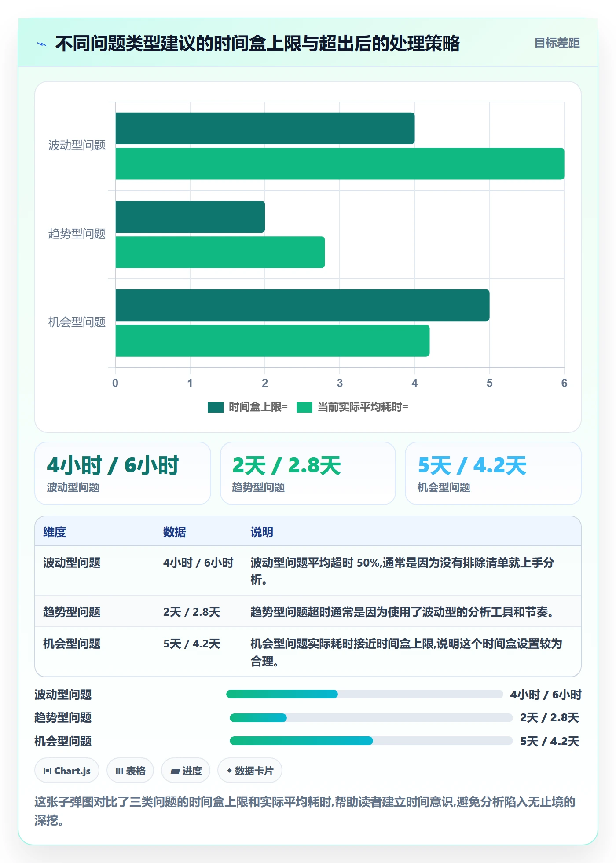
Task: Select the 机会型问题 table row cell
Action: pos(72,644)
